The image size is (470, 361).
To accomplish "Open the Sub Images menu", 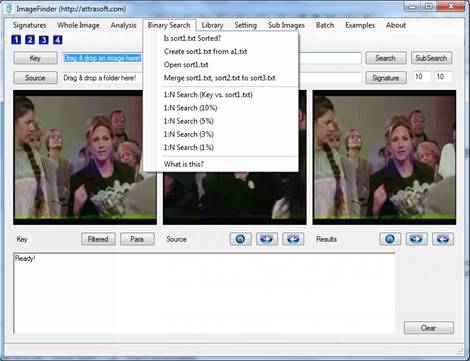I will 286,25.
